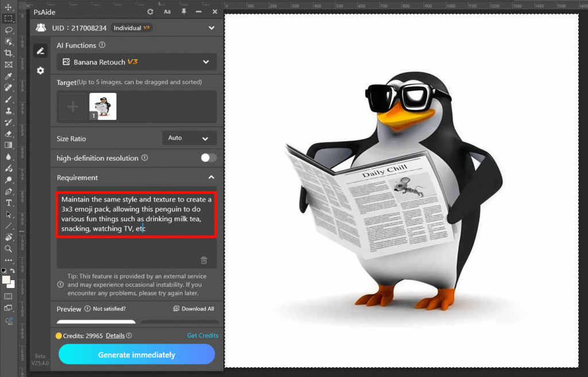This screenshot has height=377, width=588.
Task: Select the Zoom tool in toolbar
Action: pos(9,249)
